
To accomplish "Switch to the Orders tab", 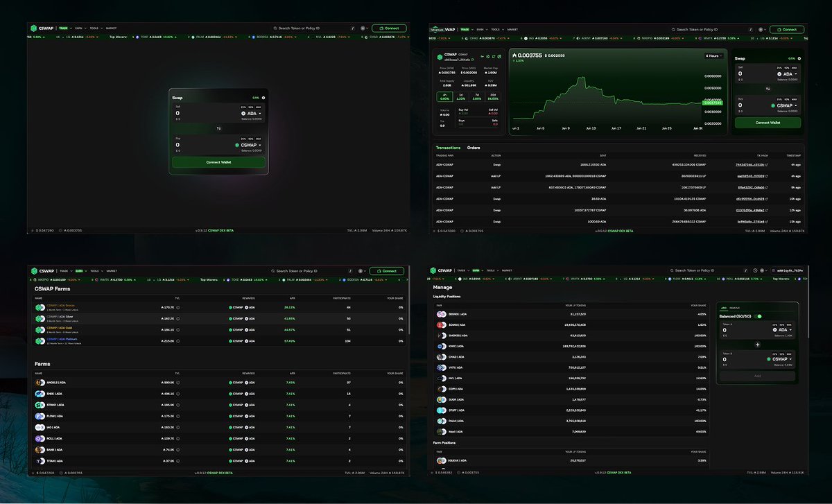I will pyautogui.click(x=474, y=148).
